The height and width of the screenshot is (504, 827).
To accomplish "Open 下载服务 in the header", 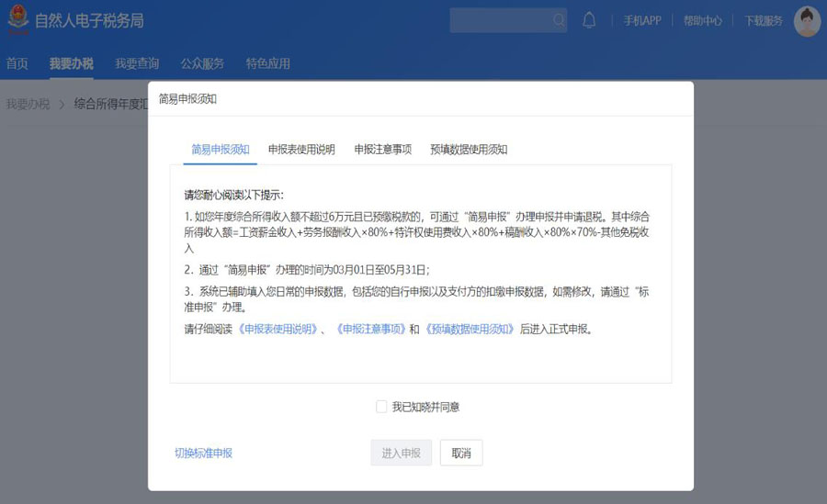I will 763,21.
